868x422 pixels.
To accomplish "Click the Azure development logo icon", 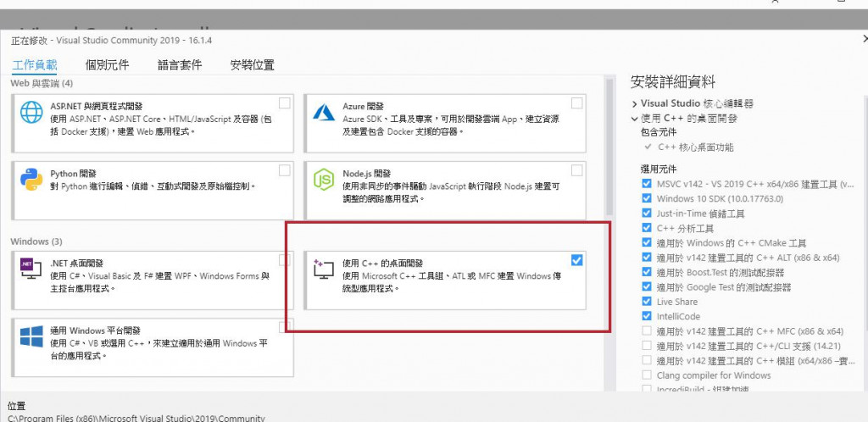I will [x=324, y=112].
